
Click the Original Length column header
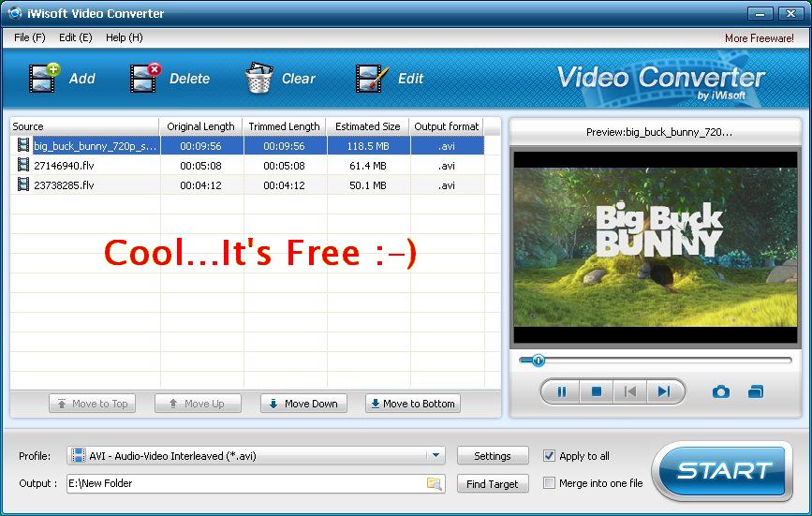tap(201, 126)
